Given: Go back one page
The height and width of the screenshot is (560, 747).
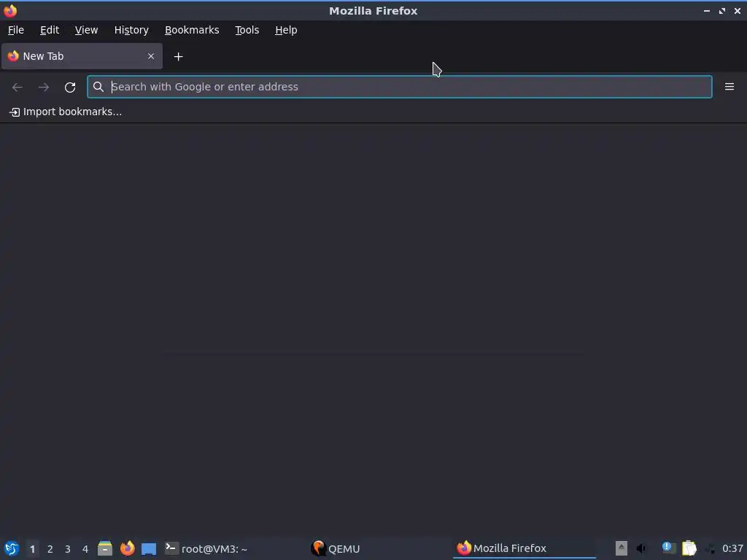Looking at the screenshot, I should 18,87.
